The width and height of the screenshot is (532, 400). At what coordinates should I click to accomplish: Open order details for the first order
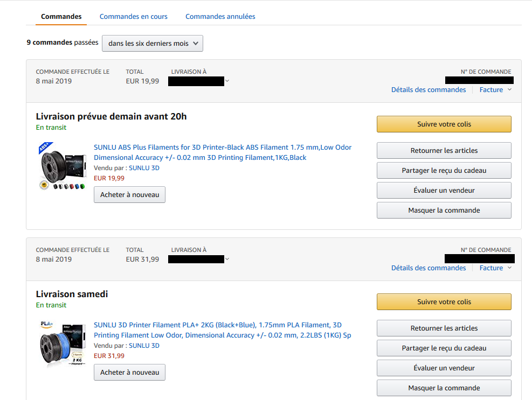click(x=429, y=90)
